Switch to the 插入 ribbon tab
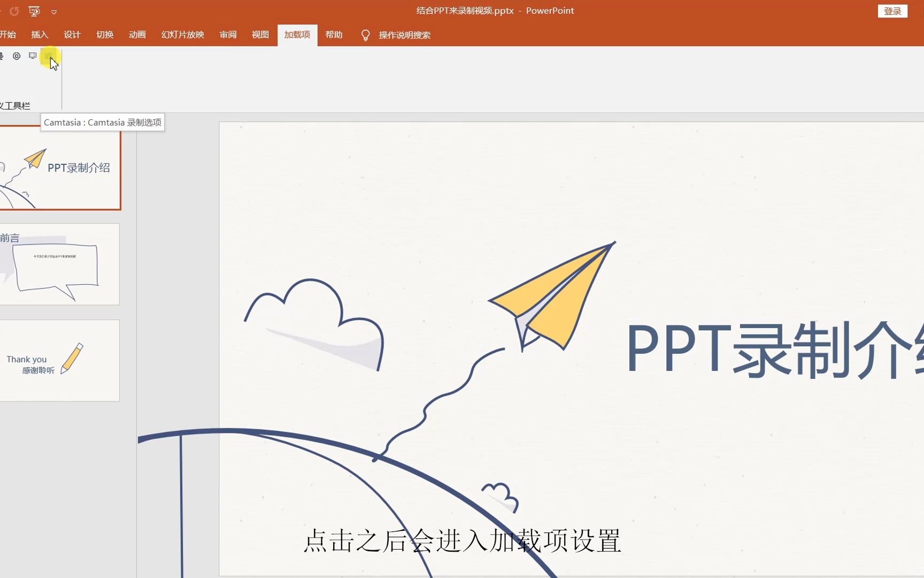The width and height of the screenshot is (924, 578). 40,34
